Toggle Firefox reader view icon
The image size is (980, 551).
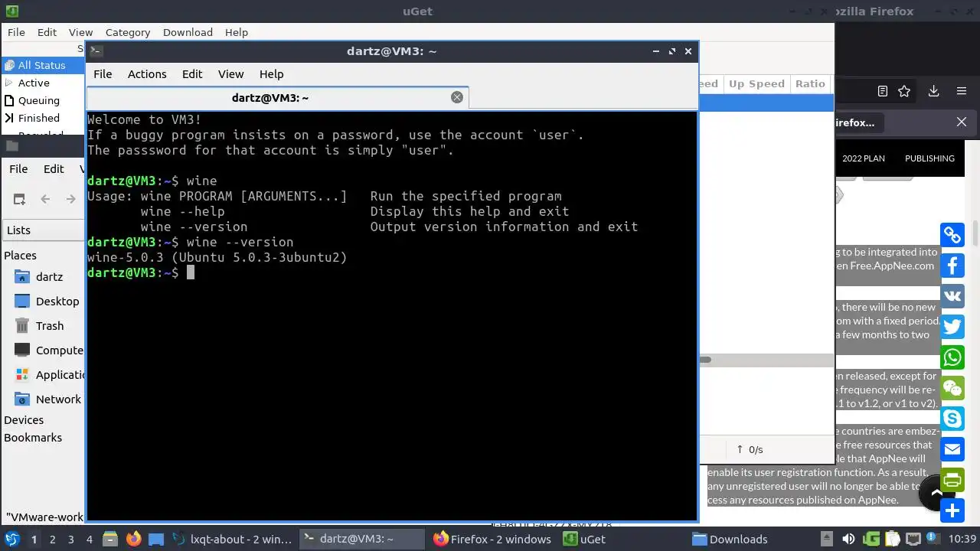click(883, 91)
